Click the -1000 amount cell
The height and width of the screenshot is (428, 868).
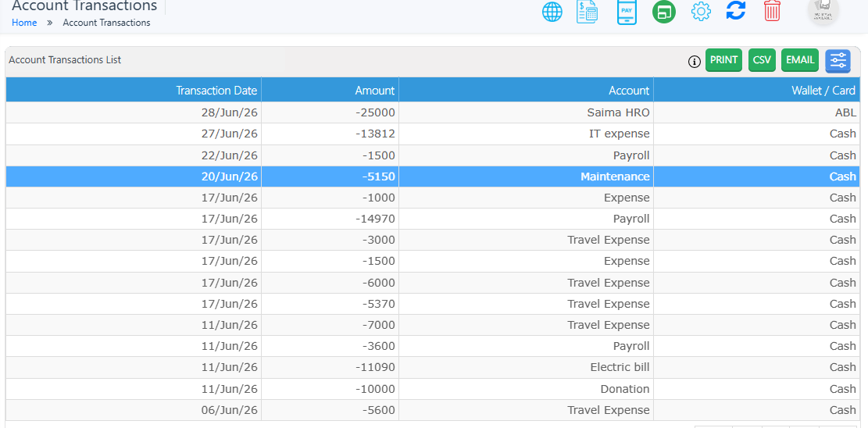(x=330, y=198)
